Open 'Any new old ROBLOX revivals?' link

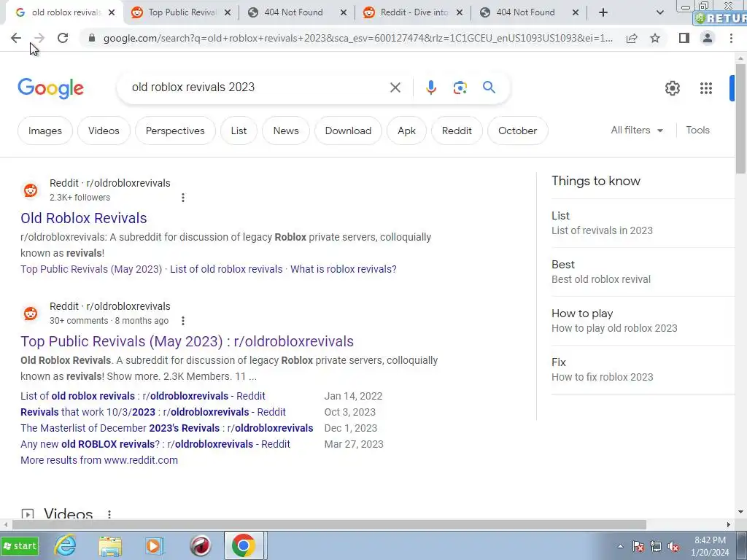coord(155,444)
